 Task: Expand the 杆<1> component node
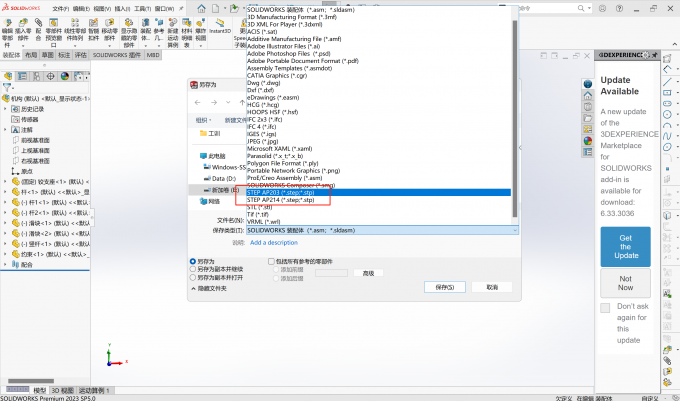tap(5, 192)
